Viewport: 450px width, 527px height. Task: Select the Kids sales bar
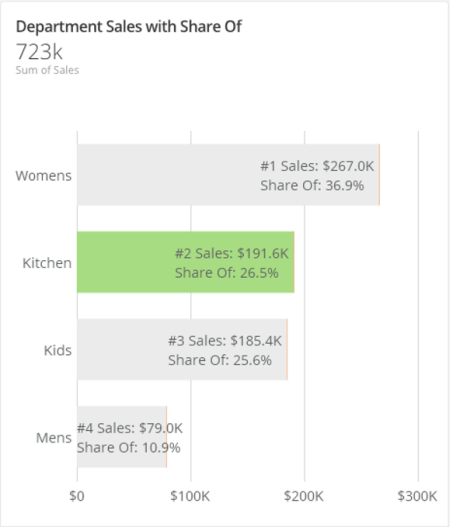[x=182, y=350]
